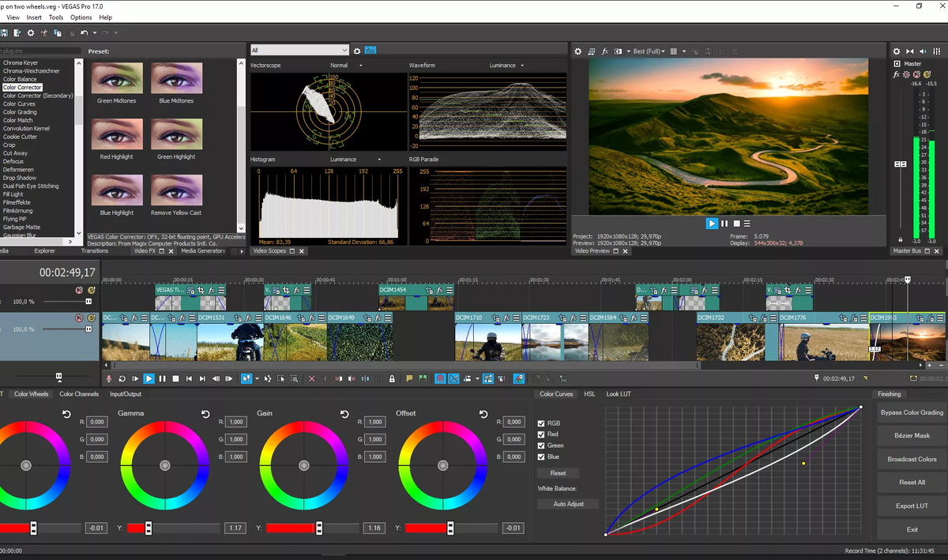The width and height of the screenshot is (948, 560).
Task: Open Master Bus audio properties gear
Action: (x=896, y=51)
